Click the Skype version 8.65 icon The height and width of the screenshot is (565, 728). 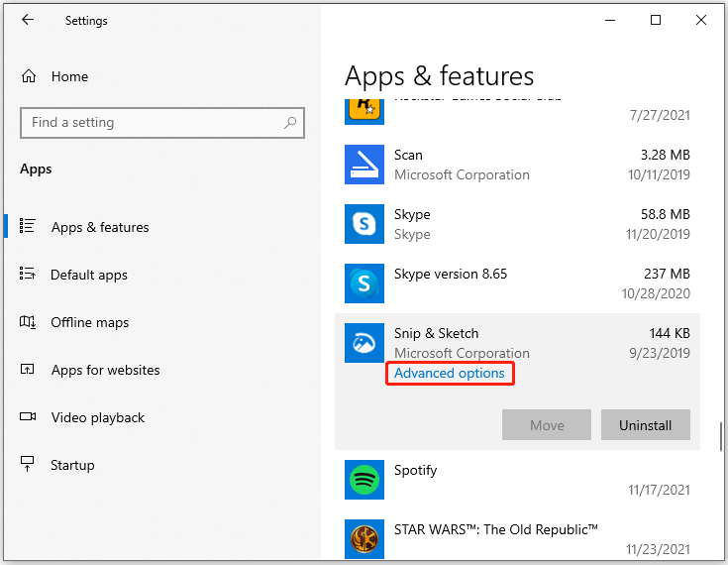[x=364, y=283]
